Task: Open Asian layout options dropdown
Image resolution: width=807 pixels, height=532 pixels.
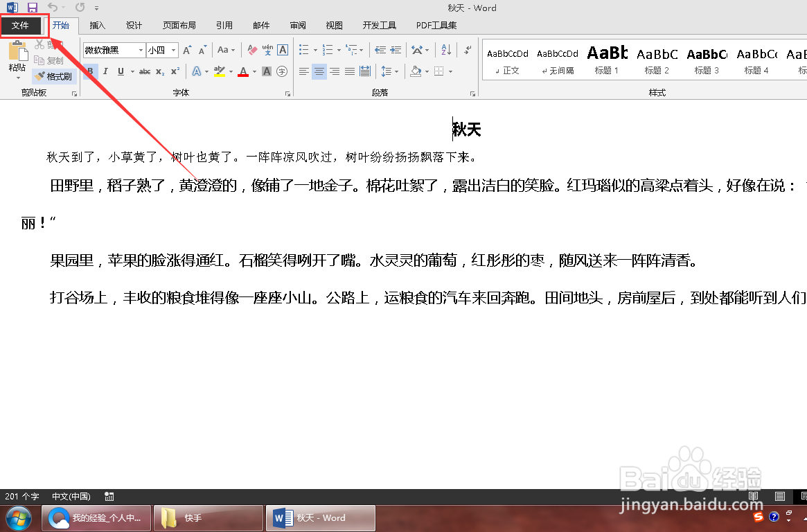Action: (x=420, y=50)
